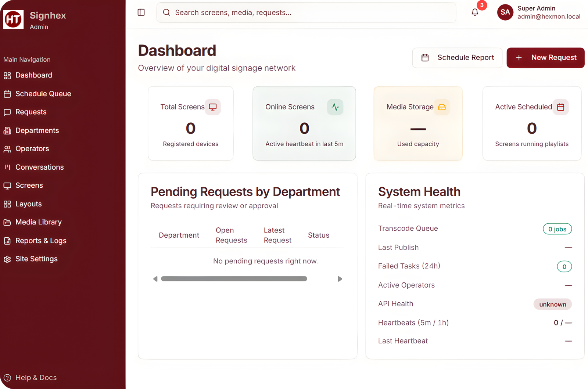Click the Total Screens monitor icon

[x=213, y=107]
